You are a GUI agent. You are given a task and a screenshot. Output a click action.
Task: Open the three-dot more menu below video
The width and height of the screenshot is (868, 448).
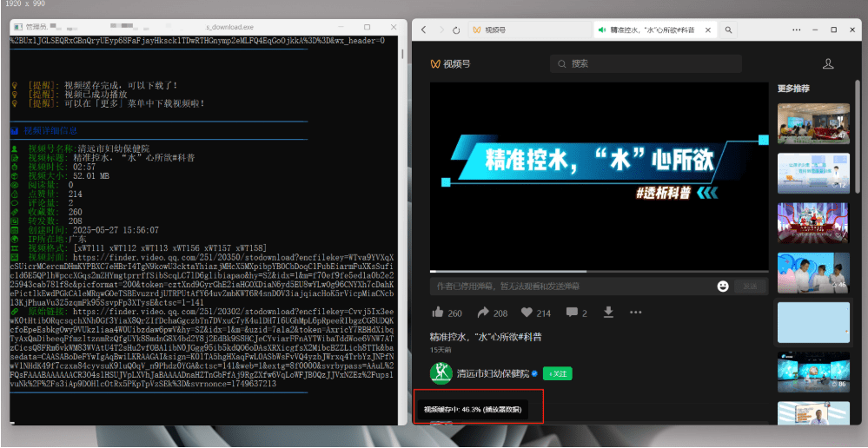(x=636, y=313)
